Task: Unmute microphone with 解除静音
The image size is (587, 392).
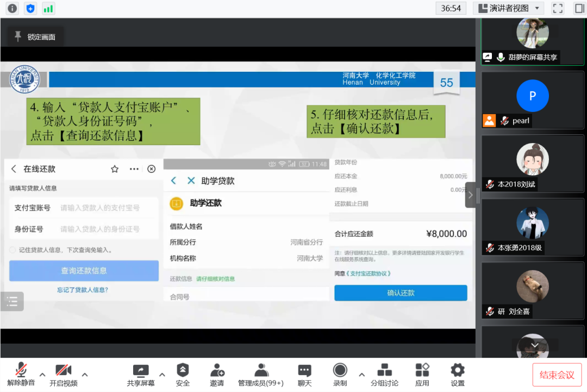Action: click(21, 375)
